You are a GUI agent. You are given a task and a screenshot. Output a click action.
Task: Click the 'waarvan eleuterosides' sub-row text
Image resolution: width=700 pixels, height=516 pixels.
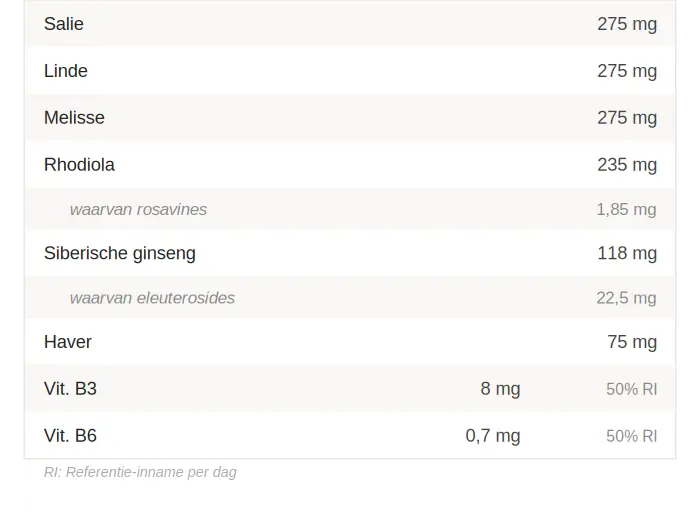[152, 298]
